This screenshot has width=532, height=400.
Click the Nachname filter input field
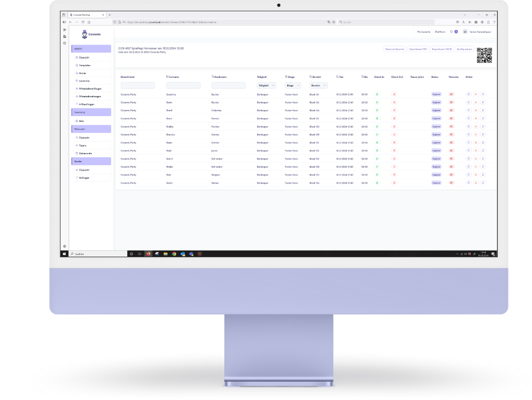(228, 85)
